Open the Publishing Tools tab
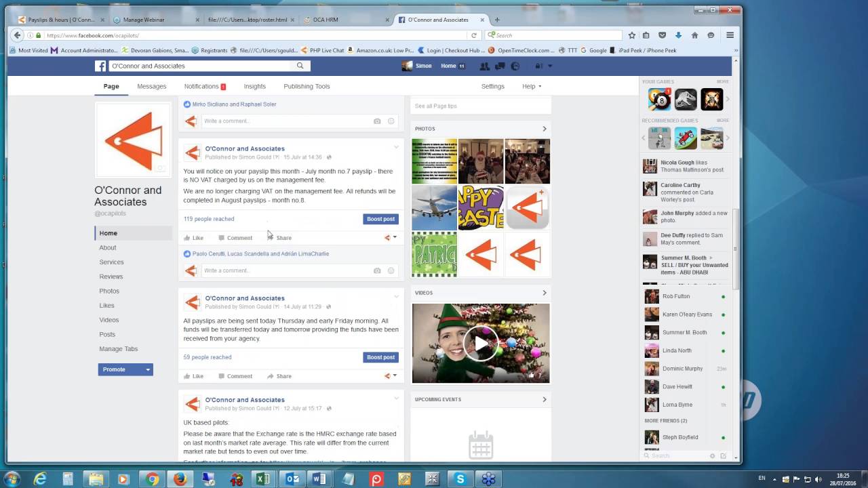Image resolution: width=868 pixels, height=488 pixels. [307, 86]
